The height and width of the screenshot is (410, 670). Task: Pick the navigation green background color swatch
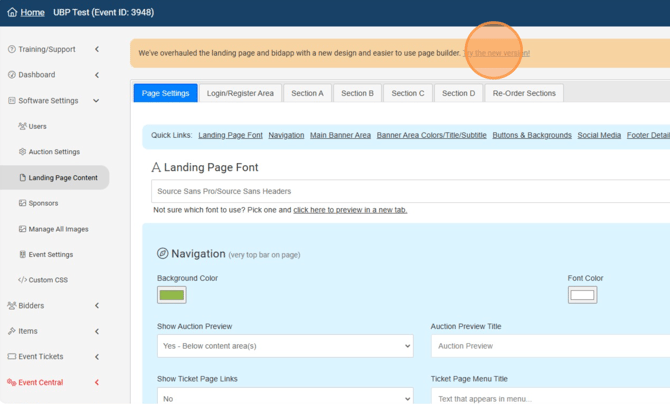(x=172, y=295)
